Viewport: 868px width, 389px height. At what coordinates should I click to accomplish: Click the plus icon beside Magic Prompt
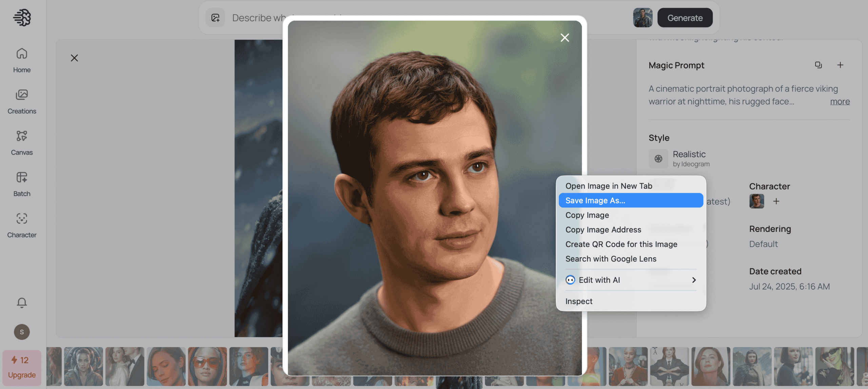pyautogui.click(x=840, y=65)
